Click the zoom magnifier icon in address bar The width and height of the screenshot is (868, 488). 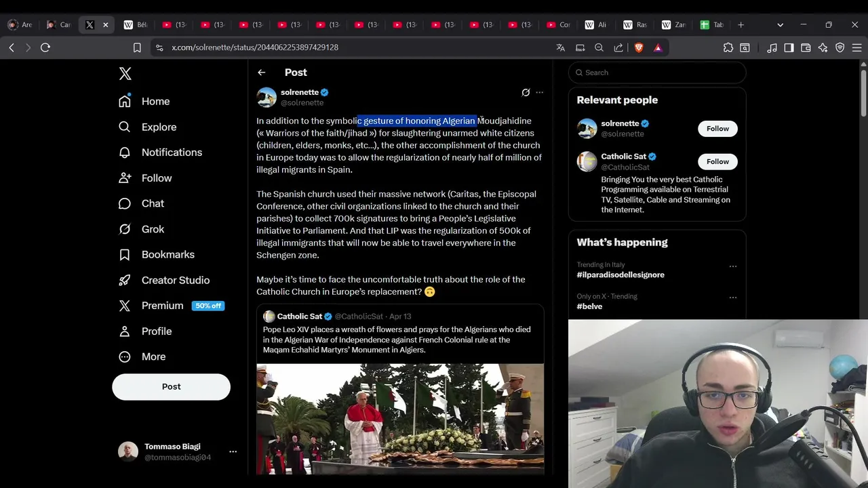click(599, 47)
